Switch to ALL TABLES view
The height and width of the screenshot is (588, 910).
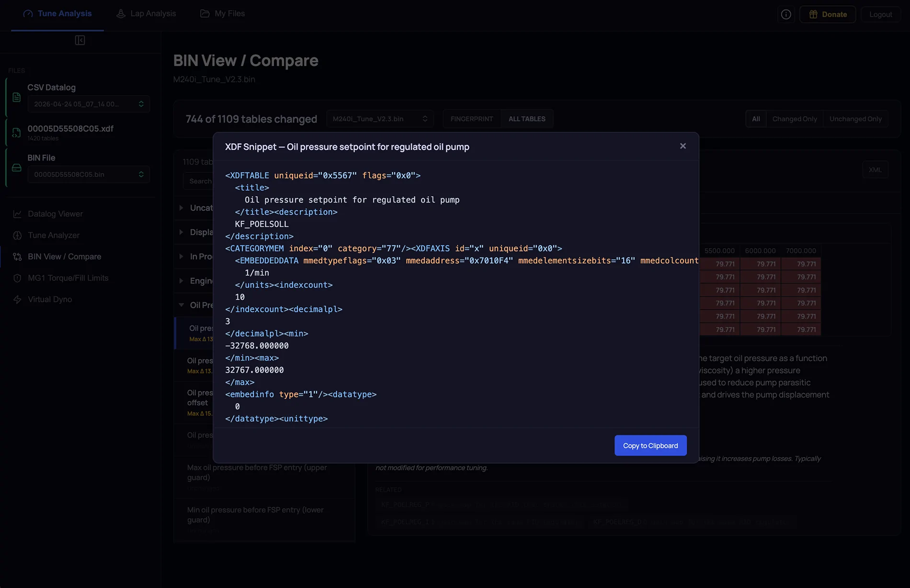[x=527, y=119]
